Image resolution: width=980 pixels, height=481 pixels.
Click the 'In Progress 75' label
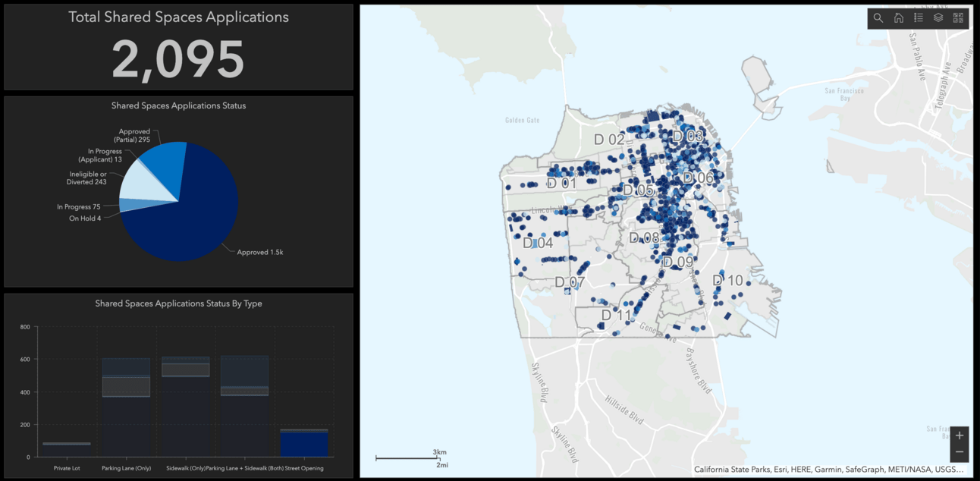click(x=79, y=206)
